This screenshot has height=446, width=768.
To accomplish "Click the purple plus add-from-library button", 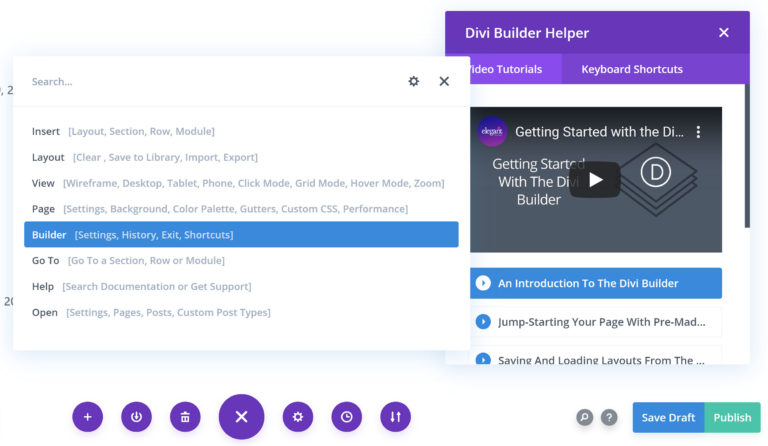I will click(x=88, y=417).
